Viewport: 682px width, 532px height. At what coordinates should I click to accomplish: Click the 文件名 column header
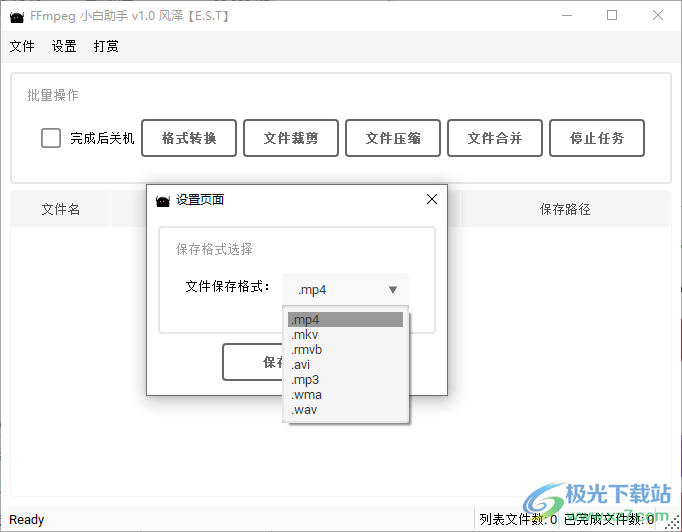[60, 209]
